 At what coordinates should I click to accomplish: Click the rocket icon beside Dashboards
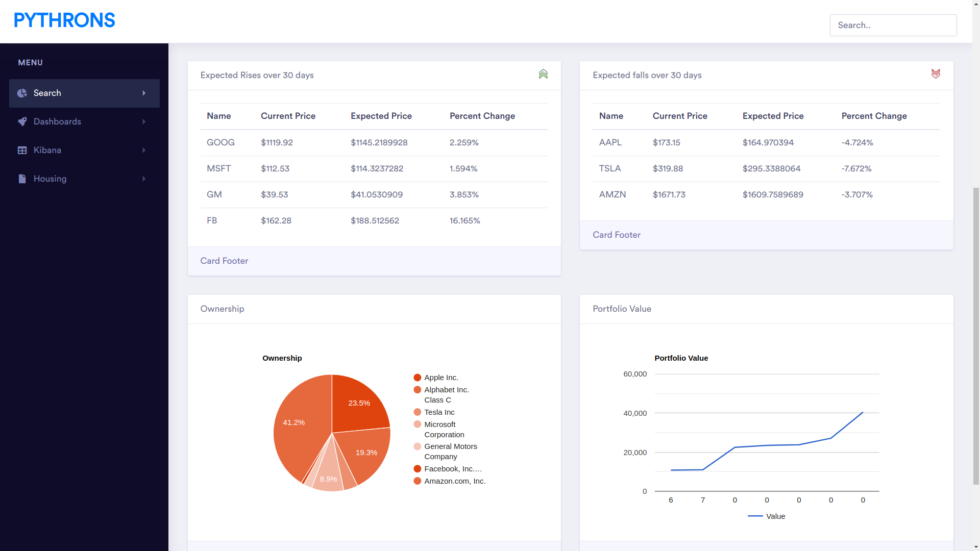point(22,121)
